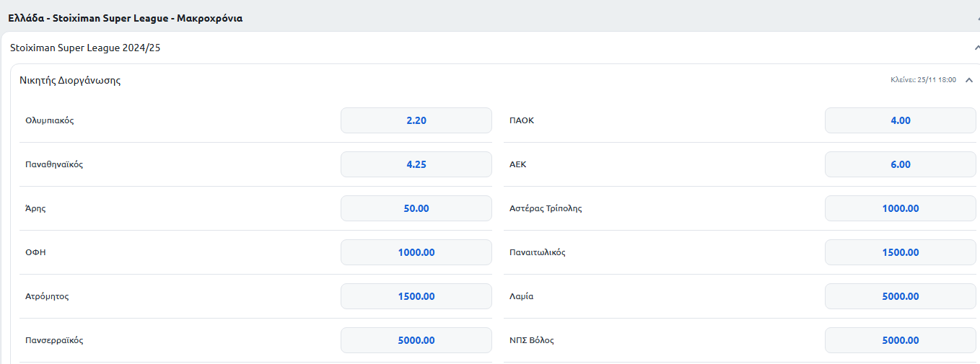Select Ολυμπιακός odds 2.20
The width and height of the screenshot is (980, 364).
pyautogui.click(x=416, y=120)
